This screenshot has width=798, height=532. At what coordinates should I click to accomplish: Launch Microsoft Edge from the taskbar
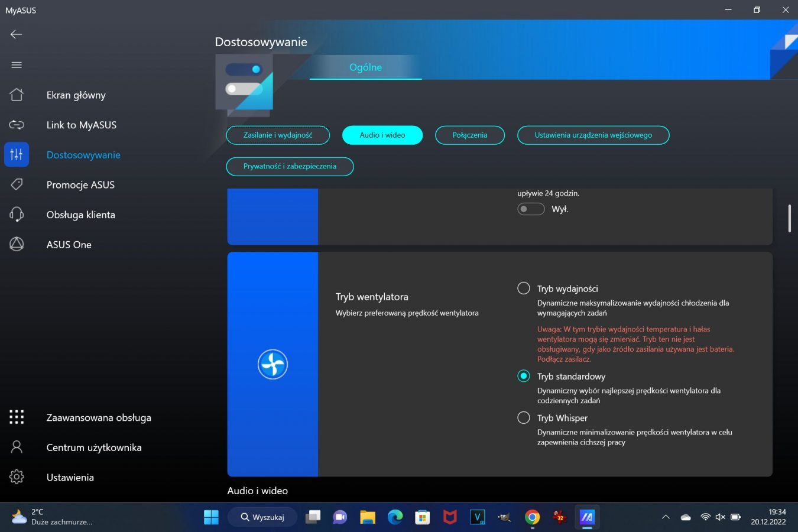tap(395, 517)
